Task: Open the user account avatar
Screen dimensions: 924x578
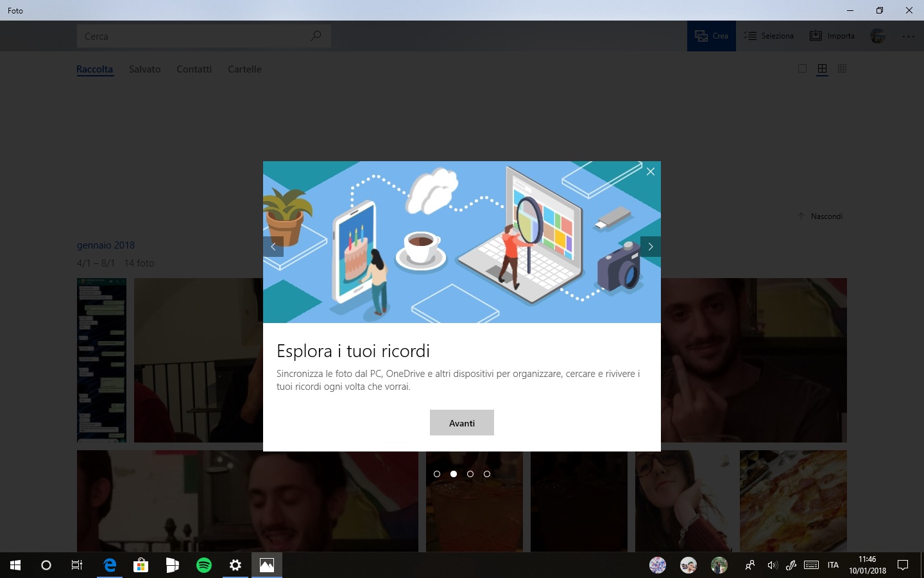Action: pyautogui.click(x=878, y=36)
